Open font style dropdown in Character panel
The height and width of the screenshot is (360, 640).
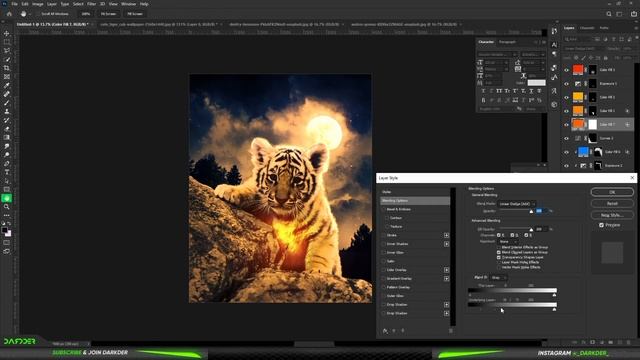(533, 54)
